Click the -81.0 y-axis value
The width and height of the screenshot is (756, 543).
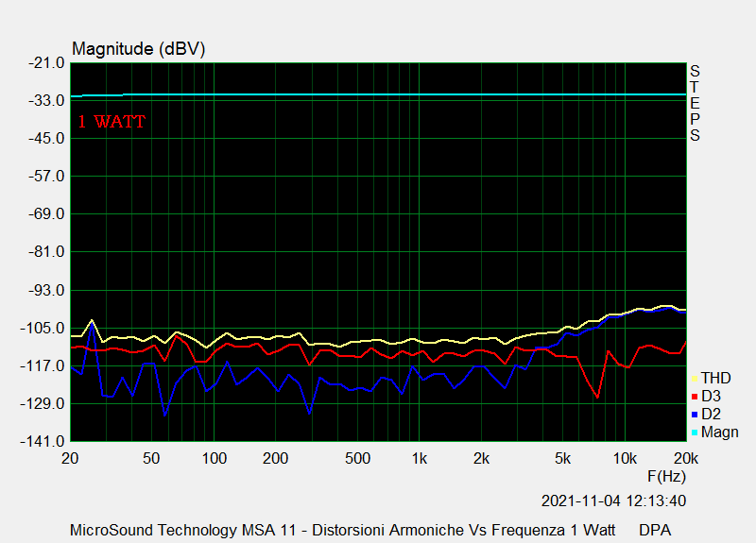[46, 252]
